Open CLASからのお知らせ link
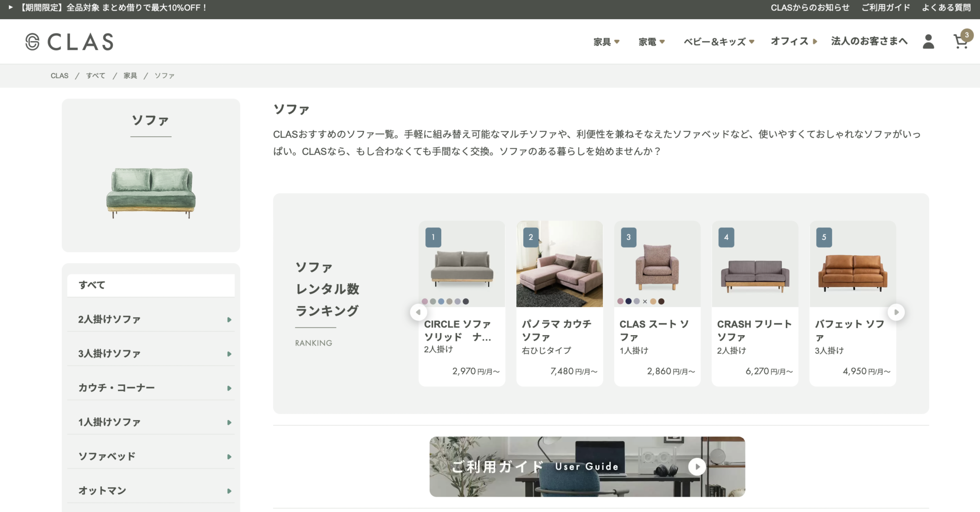The image size is (980, 512). (x=810, y=8)
